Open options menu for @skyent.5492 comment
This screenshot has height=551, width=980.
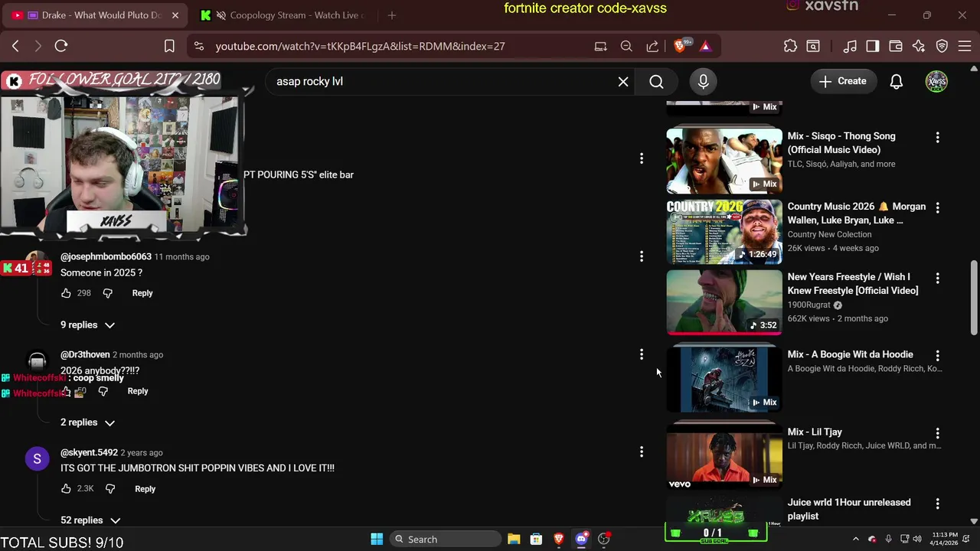pos(642,452)
